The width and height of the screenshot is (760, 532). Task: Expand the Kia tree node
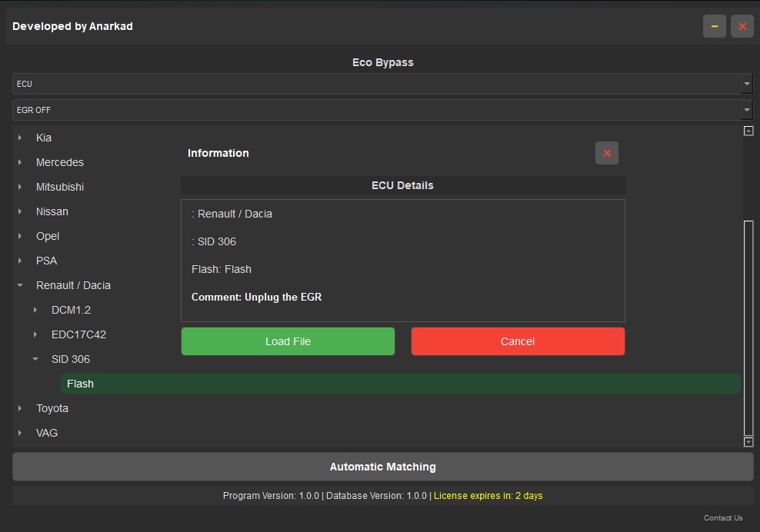20,138
